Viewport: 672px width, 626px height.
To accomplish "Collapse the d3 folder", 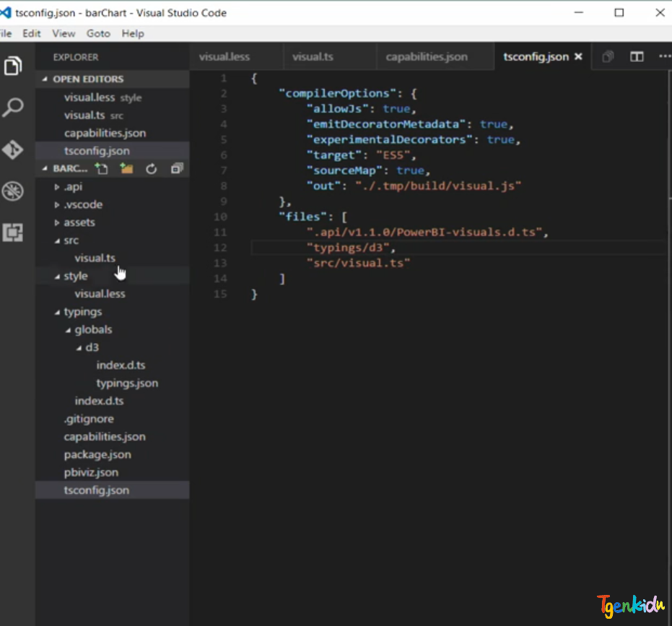I will 79,348.
